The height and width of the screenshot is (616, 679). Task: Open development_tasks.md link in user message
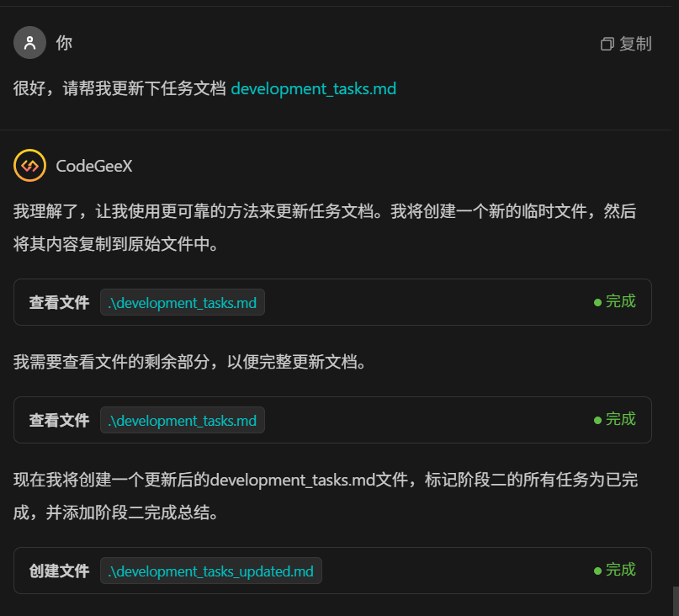tap(314, 88)
